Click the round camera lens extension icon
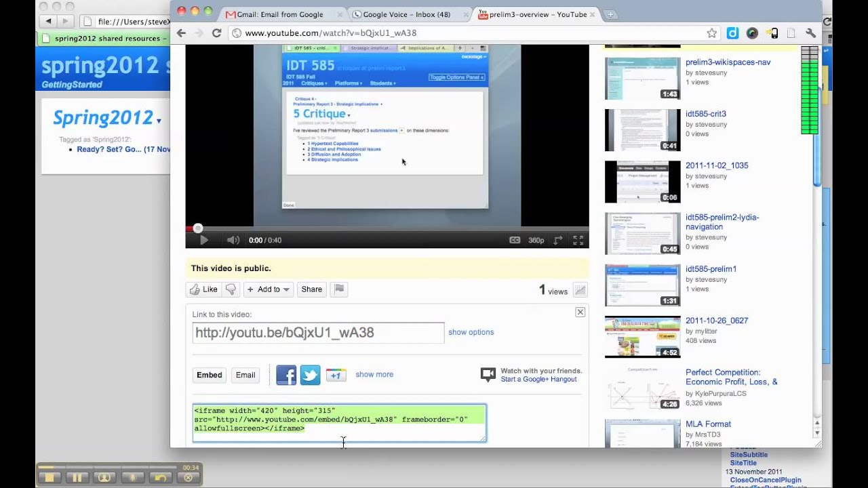The width and height of the screenshot is (868, 488). (752, 33)
